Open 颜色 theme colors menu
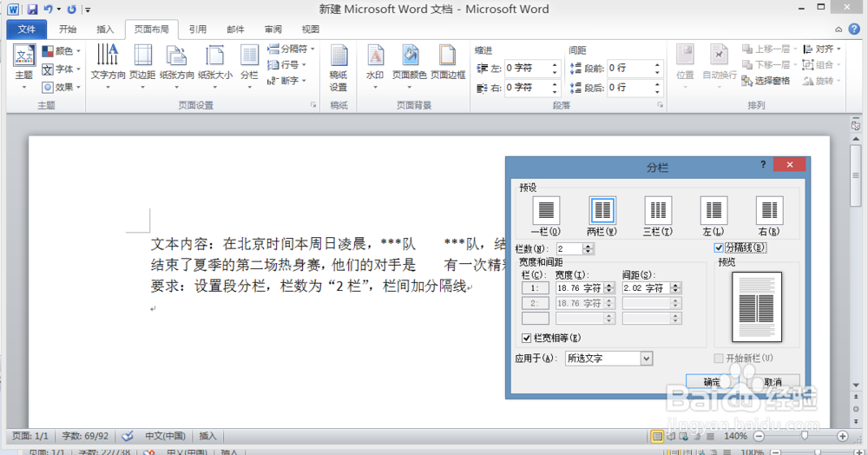 coord(62,51)
